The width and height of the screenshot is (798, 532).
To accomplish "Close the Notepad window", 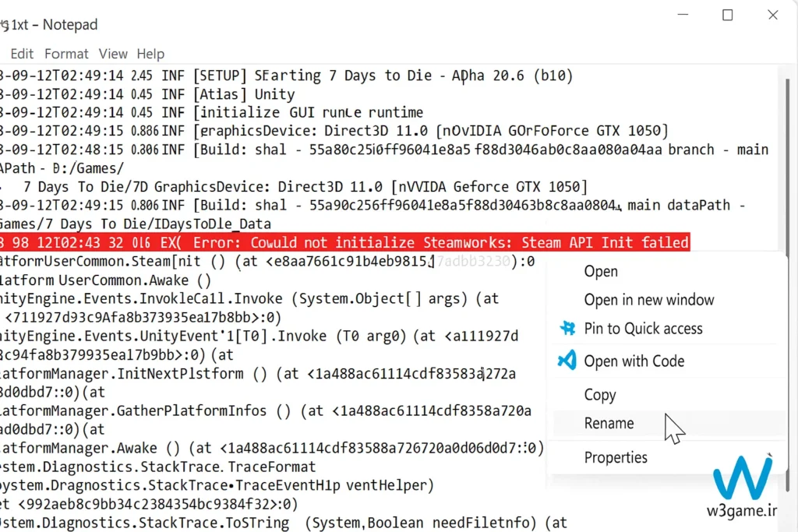I will [772, 15].
